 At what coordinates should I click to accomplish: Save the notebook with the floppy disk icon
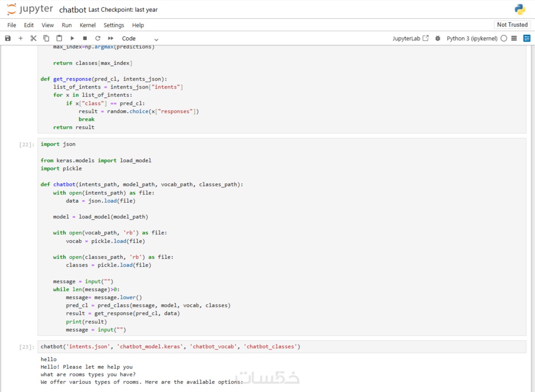(x=8, y=39)
